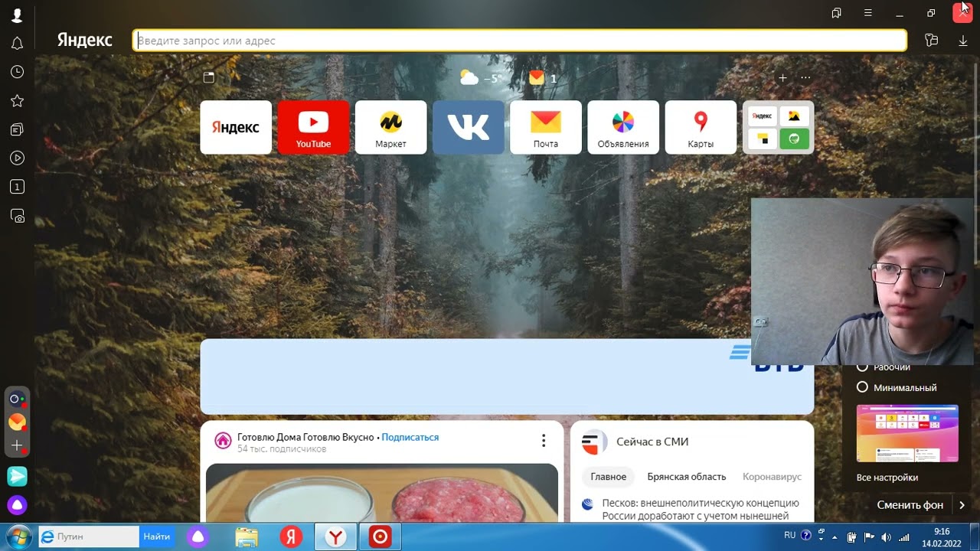Add app with plus in sidebar dock
The width and height of the screenshot is (980, 551).
[17, 445]
